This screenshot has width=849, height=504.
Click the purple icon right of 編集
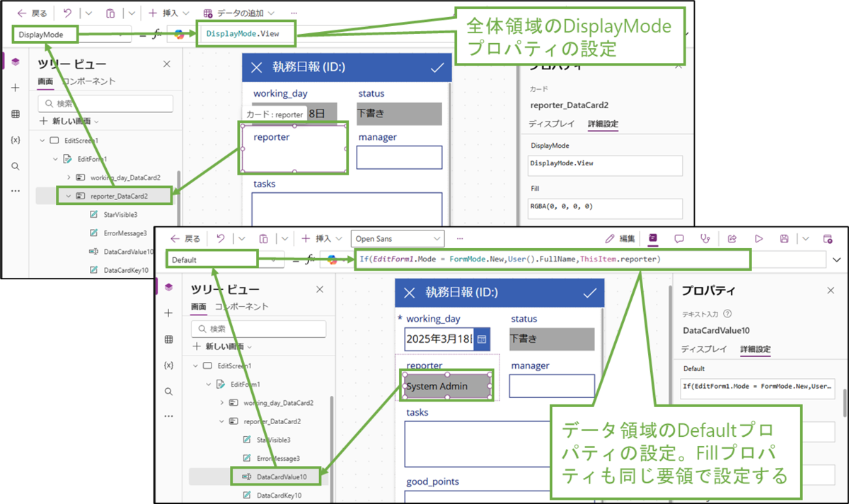653,239
